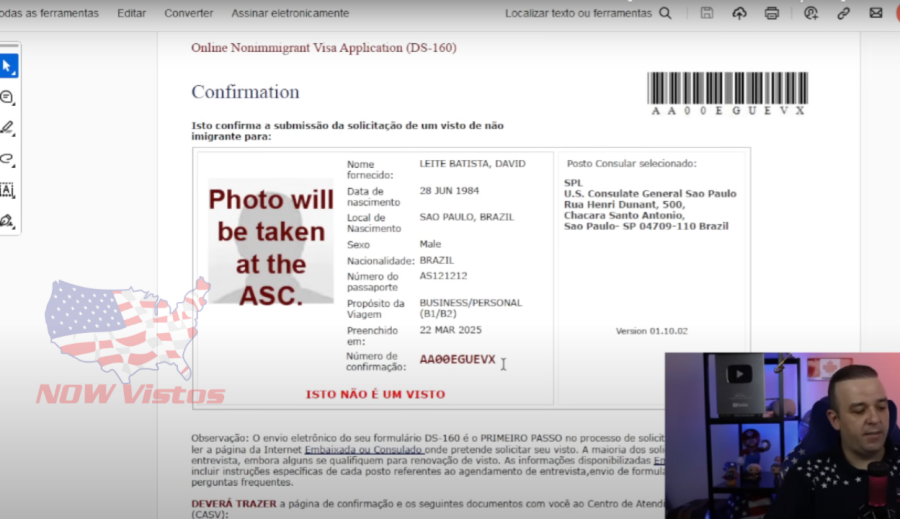This screenshot has width=900, height=519.
Task: Open the Editar menu
Action: tap(131, 13)
